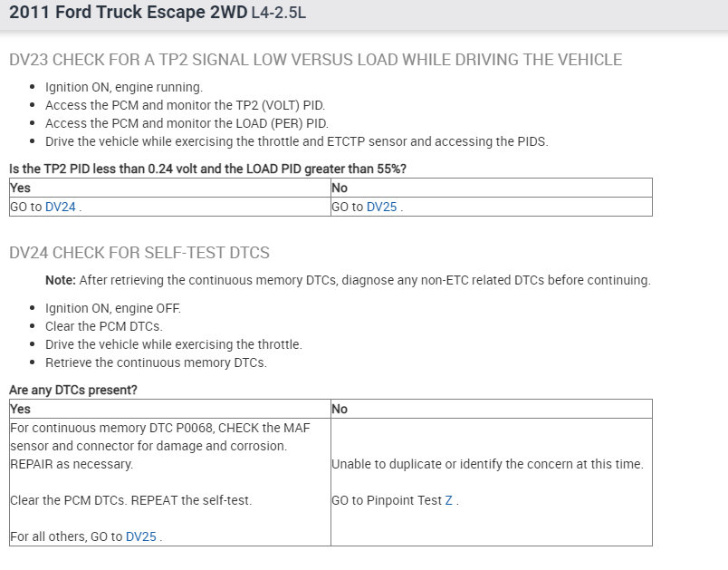Click the "Unable to duplicate" table cell text
The height and width of the screenshot is (570, 728).
coord(487,464)
